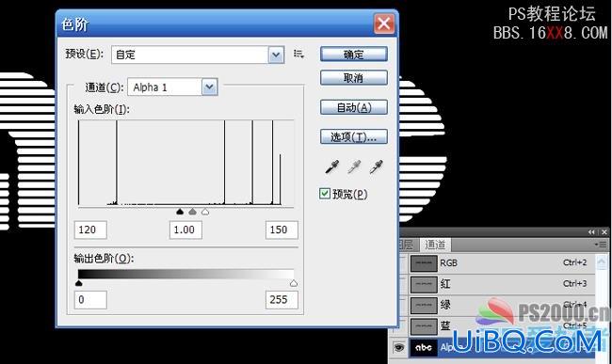
Task: Click the gamma field showing 1.00
Action: click(185, 229)
